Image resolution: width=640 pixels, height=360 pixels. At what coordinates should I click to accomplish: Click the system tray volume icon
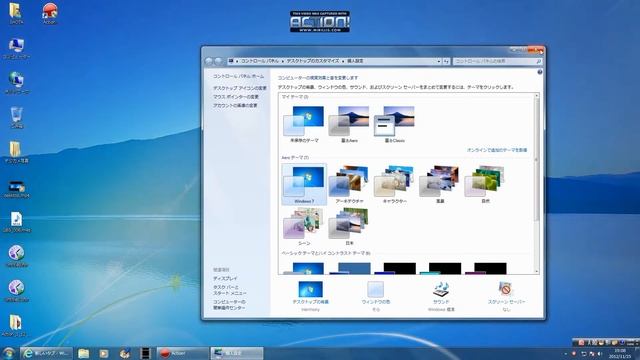600,354
